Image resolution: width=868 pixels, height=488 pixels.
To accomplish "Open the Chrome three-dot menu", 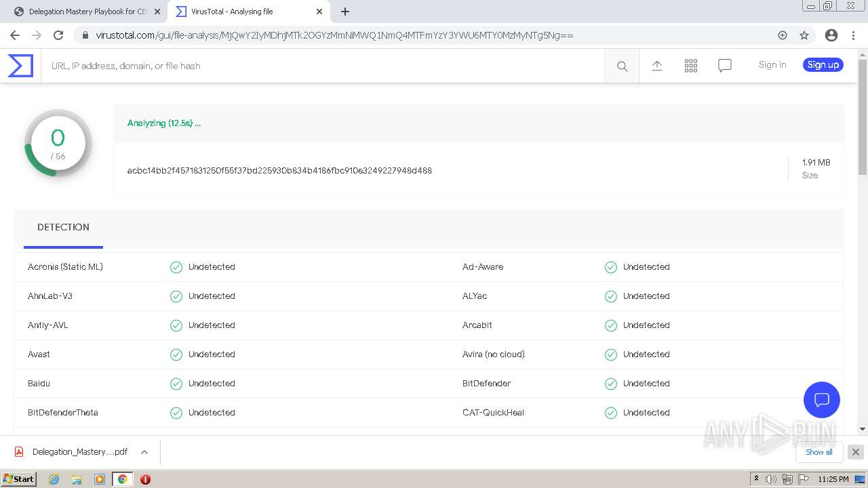I will click(x=853, y=35).
